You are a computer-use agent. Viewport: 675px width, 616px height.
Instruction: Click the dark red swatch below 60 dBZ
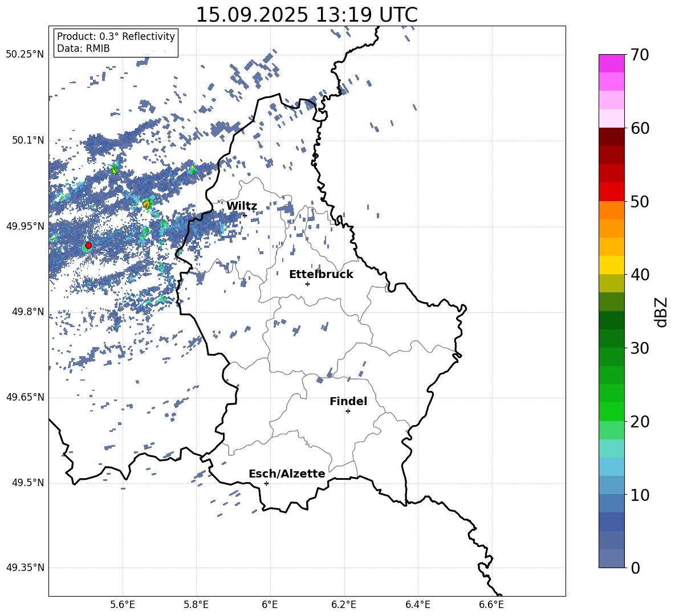[612, 137]
